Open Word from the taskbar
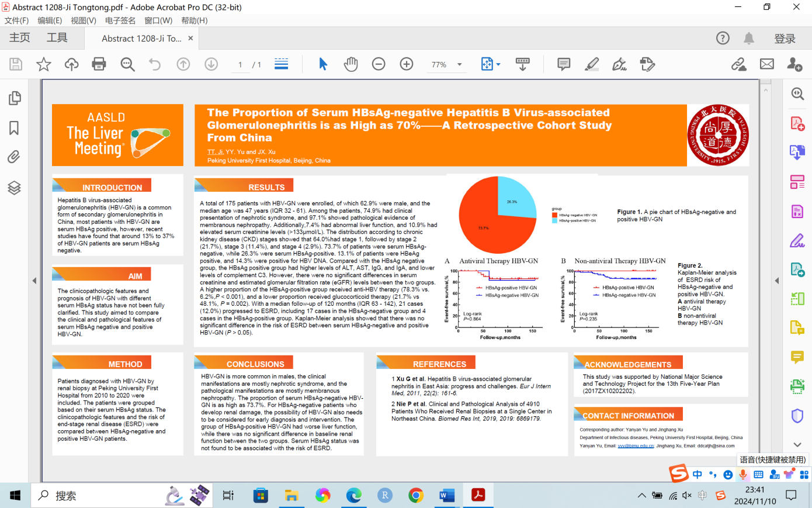The width and height of the screenshot is (812, 508). click(x=447, y=496)
